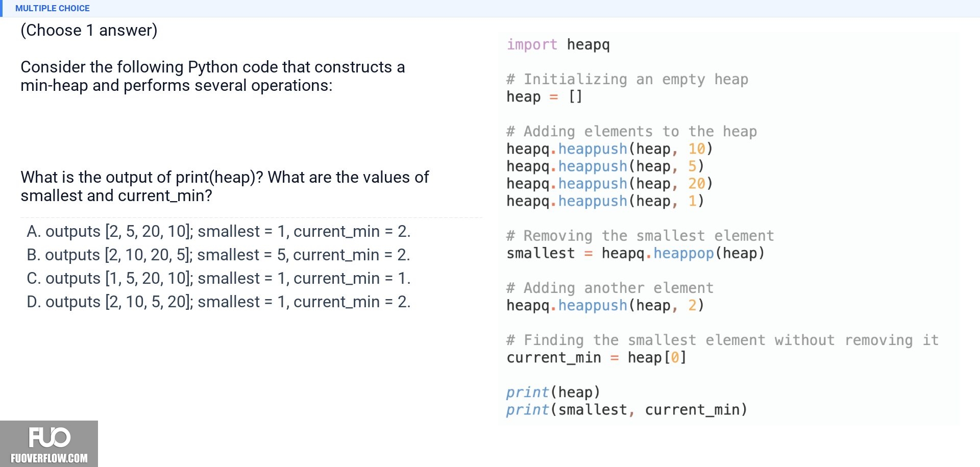Click the 'current_min = heap[0]' line
Viewport: 980px width, 467px height.
pos(597,357)
